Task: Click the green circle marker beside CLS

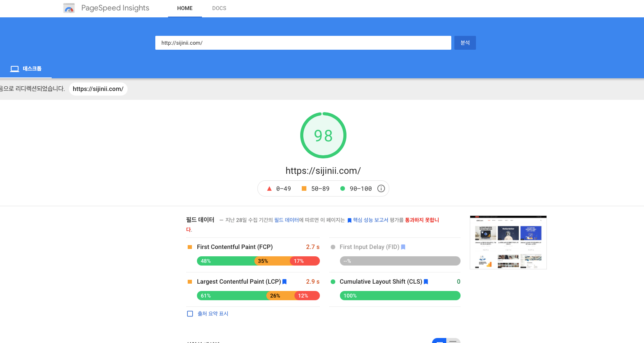Action: (333, 282)
